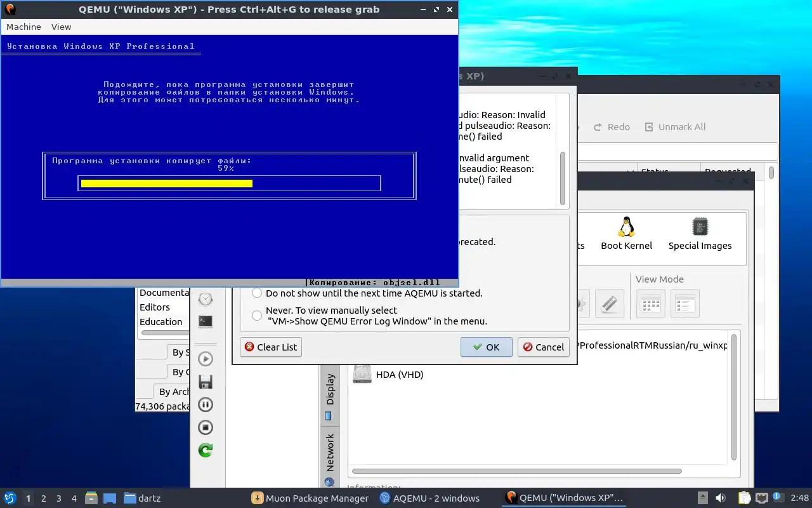Switch View Mode to icon grid
The width and height of the screenshot is (812, 508).
coord(651,304)
